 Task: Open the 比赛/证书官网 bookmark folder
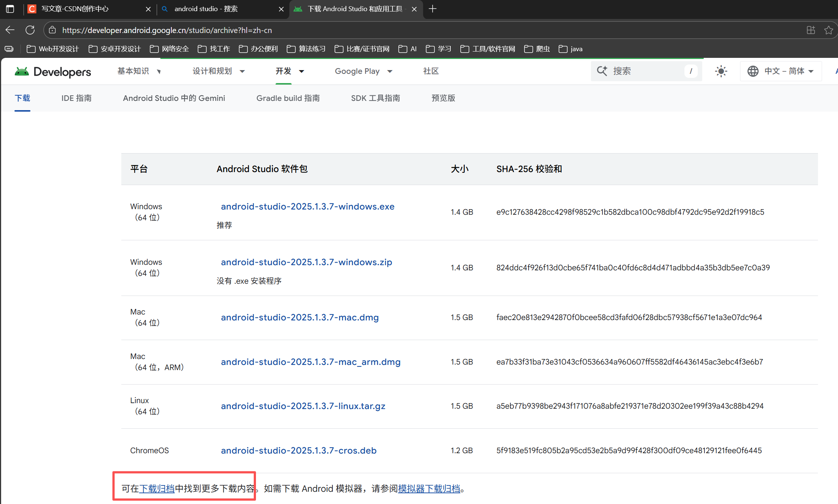click(362, 49)
